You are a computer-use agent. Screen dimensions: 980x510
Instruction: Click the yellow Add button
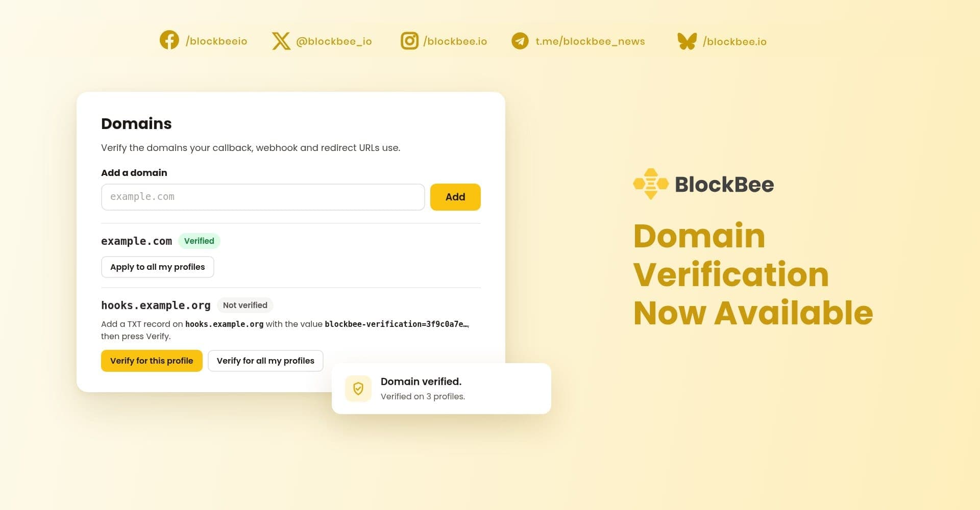(455, 197)
